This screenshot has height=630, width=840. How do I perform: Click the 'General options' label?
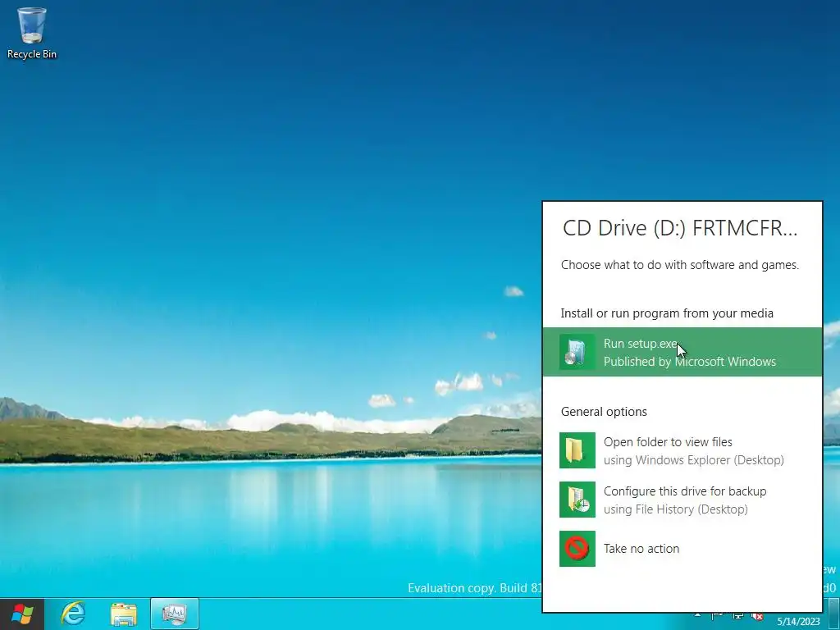[x=604, y=412]
